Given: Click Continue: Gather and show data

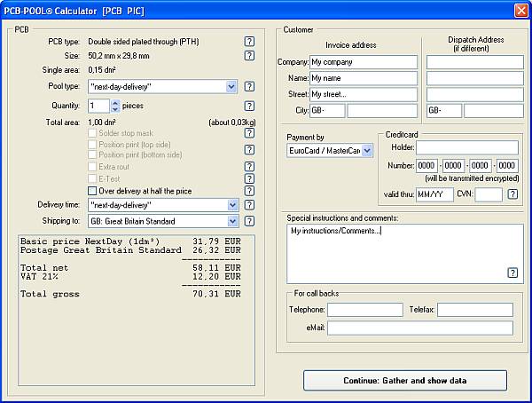Looking at the screenshot, I should (412, 381).
